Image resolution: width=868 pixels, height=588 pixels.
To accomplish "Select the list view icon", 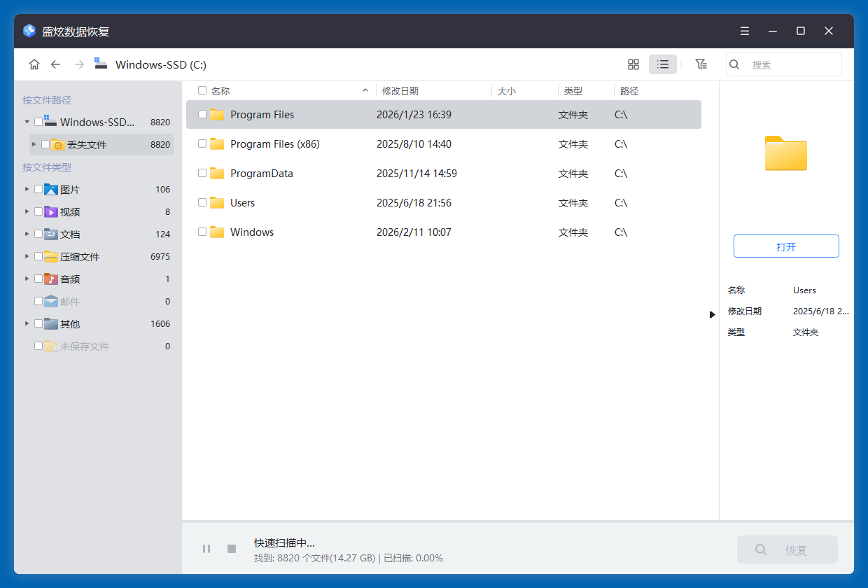I will click(662, 64).
